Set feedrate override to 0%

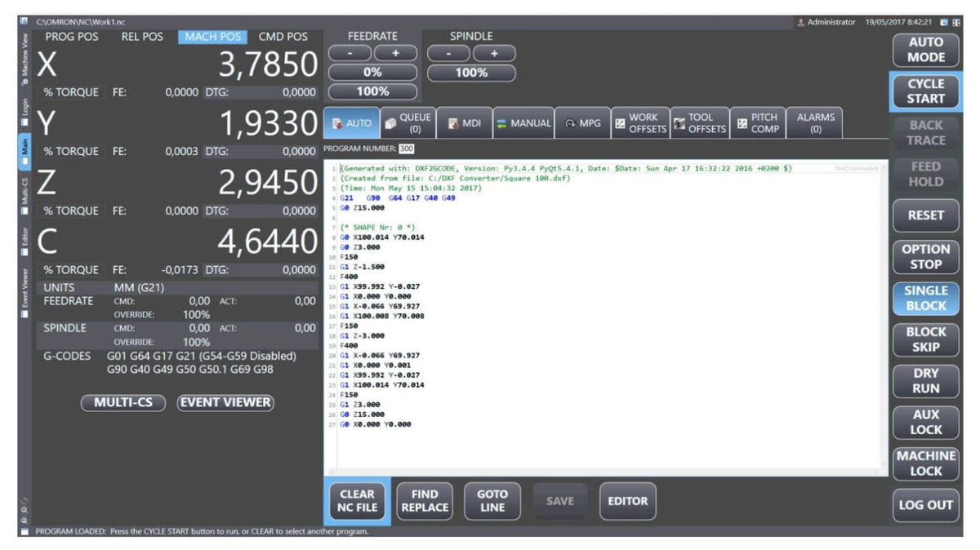tap(372, 72)
